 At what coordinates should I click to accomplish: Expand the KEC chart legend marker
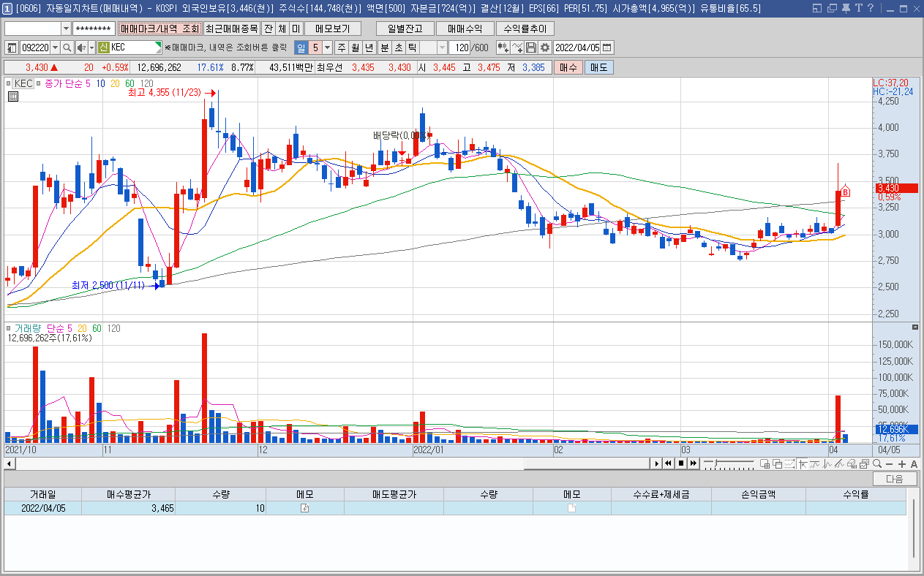click(10, 83)
